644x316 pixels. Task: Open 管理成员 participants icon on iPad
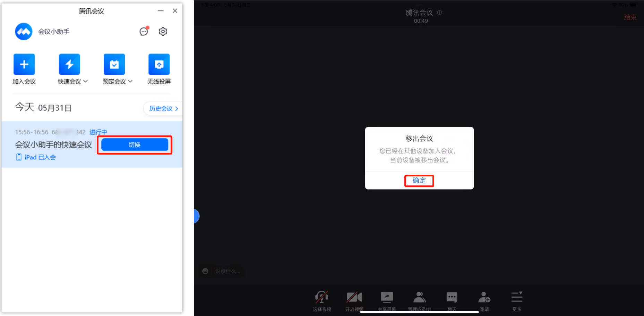[x=419, y=298]
